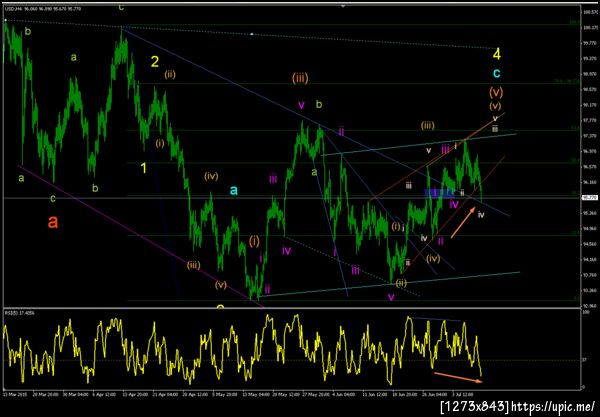This screenshot has width=600, height=417.
Task: Select the magenta 'v' label below the June low
Action: 391,297
